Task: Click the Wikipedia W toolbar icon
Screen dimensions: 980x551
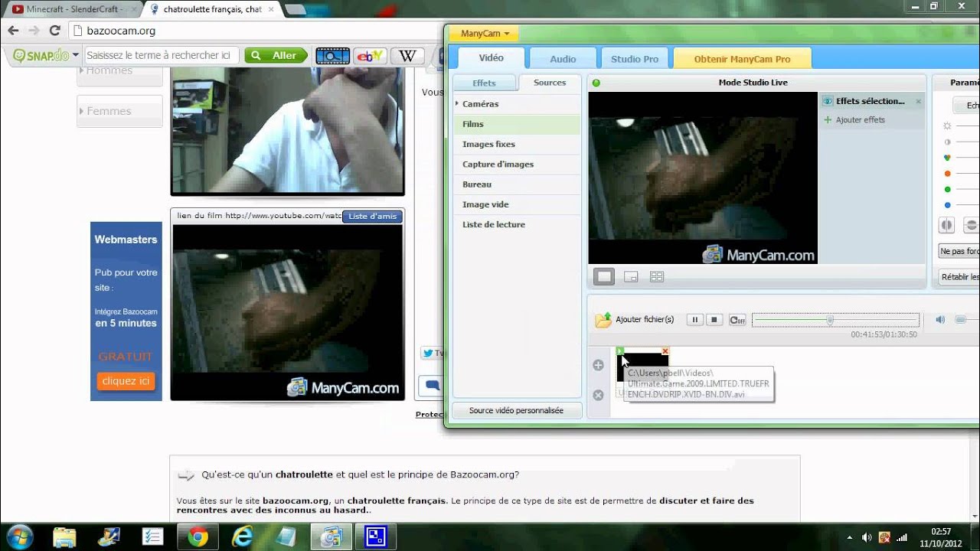Action: [407, 55]
